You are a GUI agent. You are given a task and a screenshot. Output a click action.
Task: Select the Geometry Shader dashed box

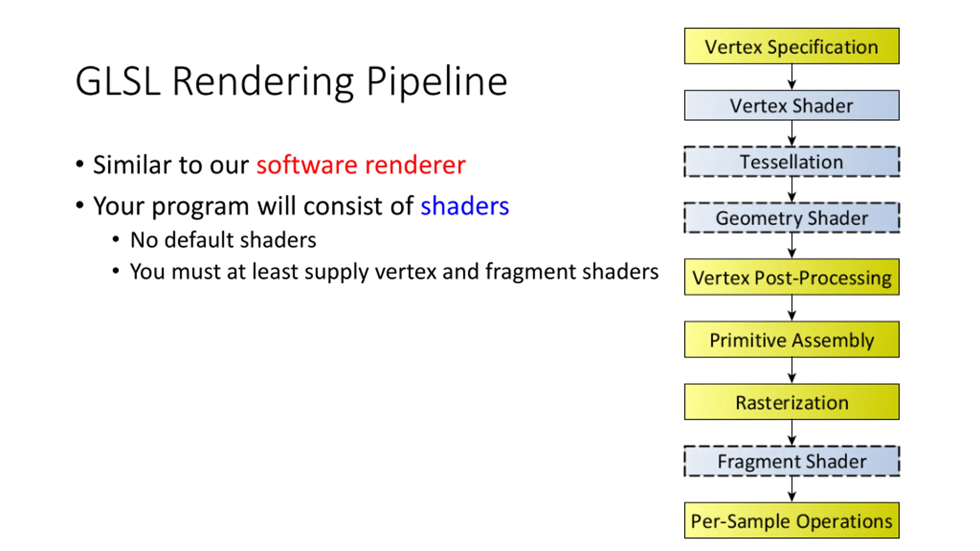coord(791,218)
